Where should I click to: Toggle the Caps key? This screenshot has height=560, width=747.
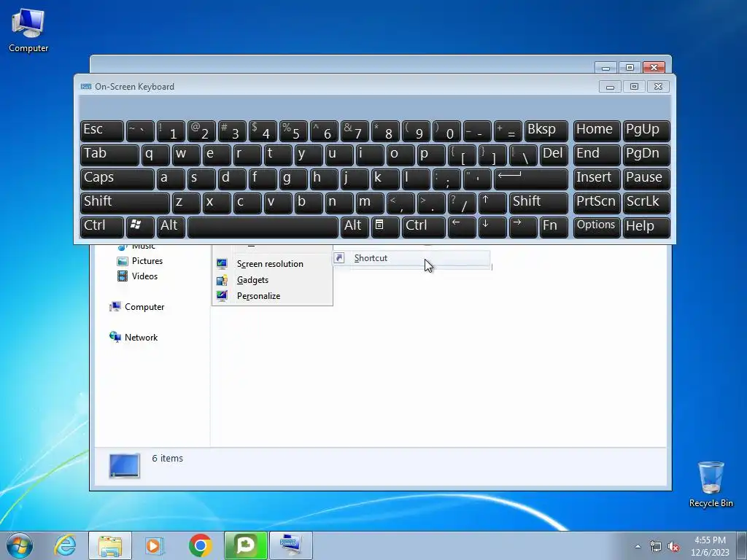[x=117, y=179]
